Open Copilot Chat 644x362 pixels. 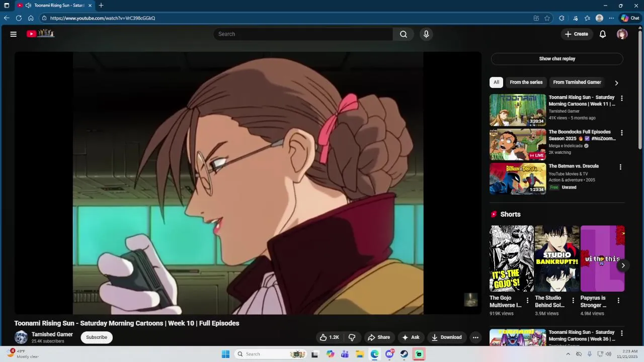(x=630, y=18)
